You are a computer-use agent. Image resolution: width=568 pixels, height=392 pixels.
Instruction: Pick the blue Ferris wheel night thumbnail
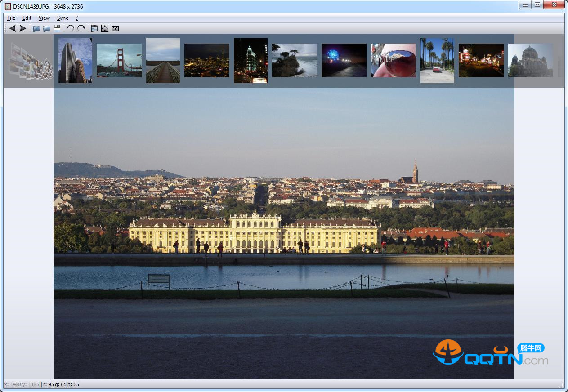[x=344, y=60]
